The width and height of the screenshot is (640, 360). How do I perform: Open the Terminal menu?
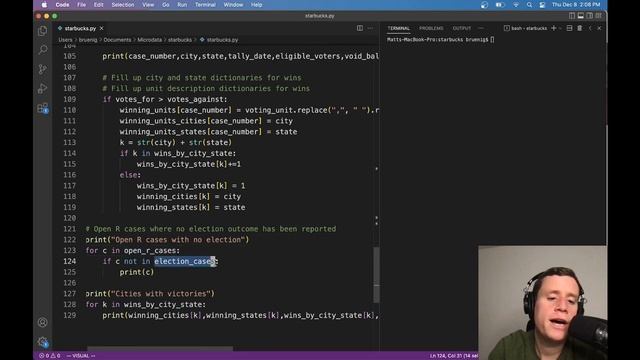pos(205,5)
